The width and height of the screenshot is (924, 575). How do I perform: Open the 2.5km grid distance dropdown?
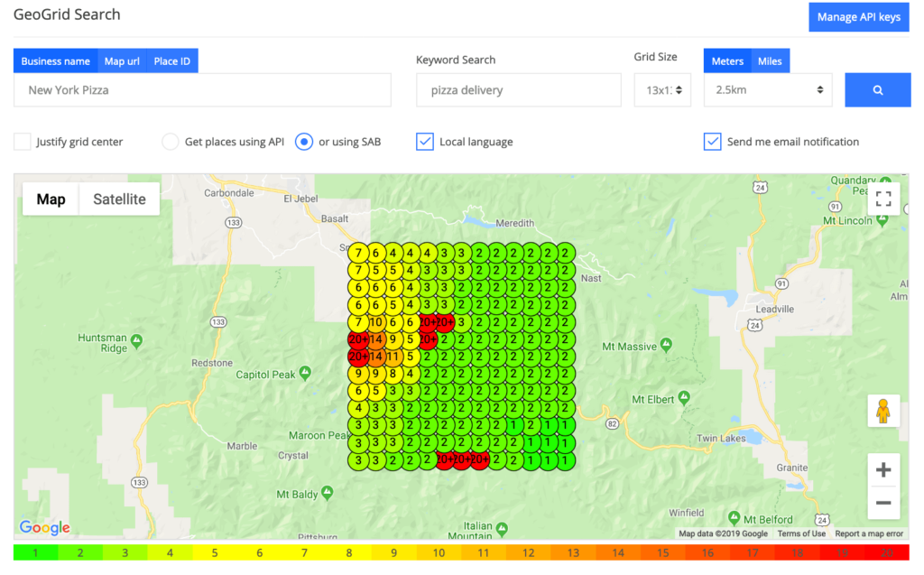click(767, 89)
